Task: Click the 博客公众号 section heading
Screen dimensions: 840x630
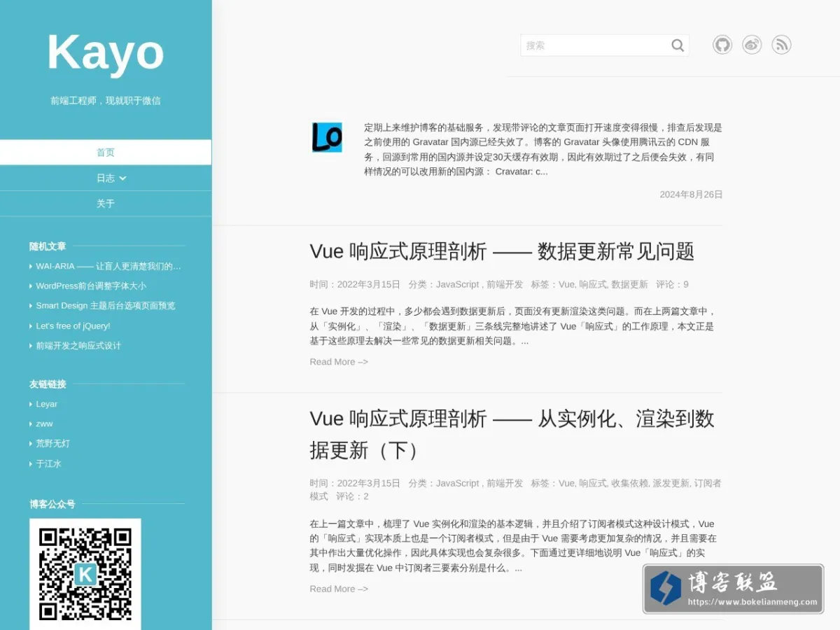Action: tap(52, 504)
